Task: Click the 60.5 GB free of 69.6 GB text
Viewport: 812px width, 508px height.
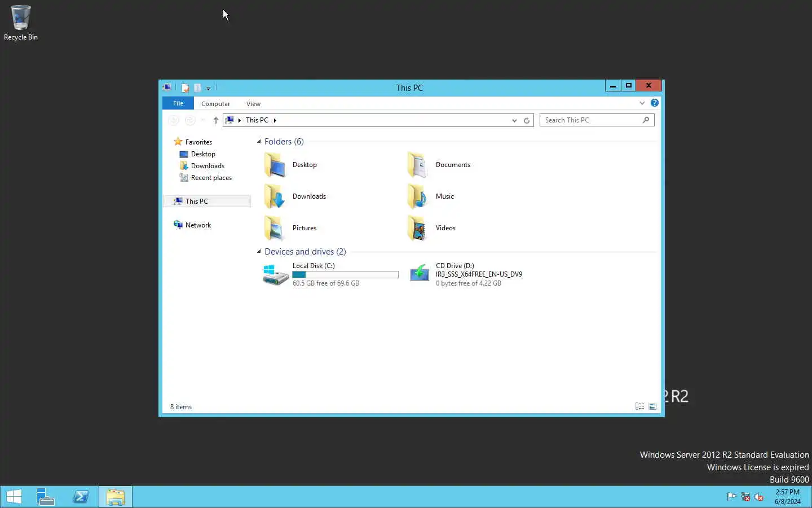Action: (325, 283)
